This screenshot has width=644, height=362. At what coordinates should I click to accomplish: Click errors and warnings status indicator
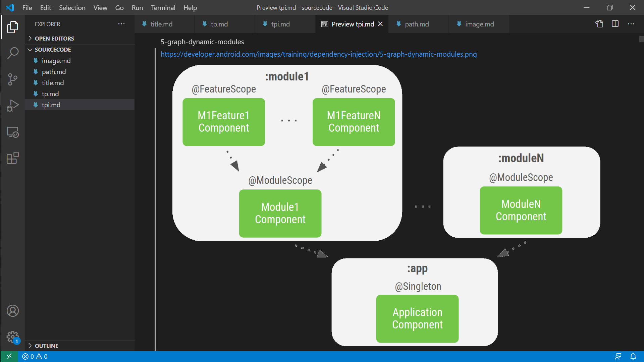tap(35, 356)
